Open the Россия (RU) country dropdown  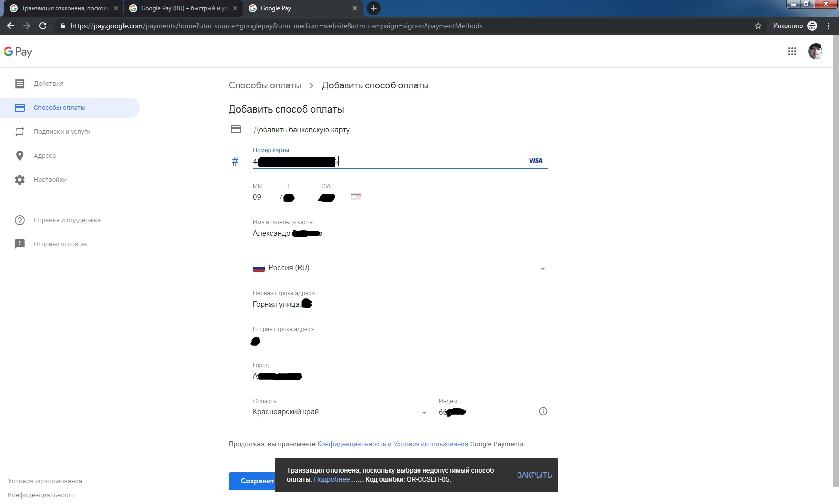coord(400,268)
